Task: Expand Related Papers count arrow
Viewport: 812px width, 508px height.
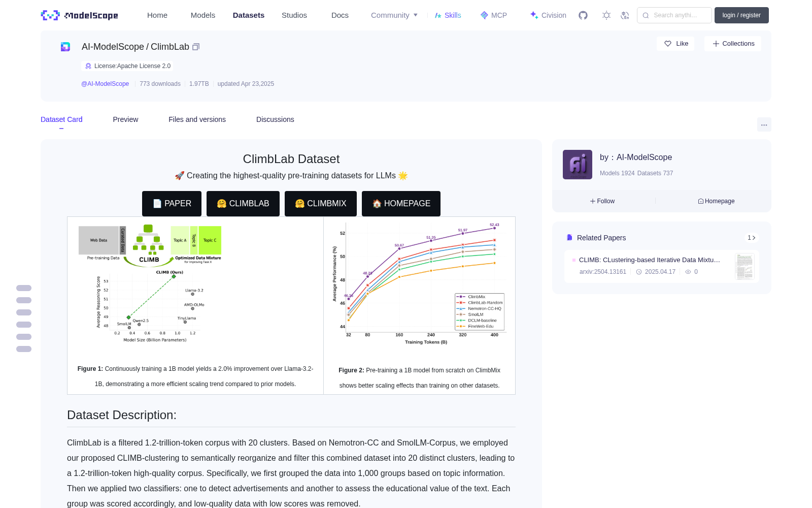Action: [752, 238]
